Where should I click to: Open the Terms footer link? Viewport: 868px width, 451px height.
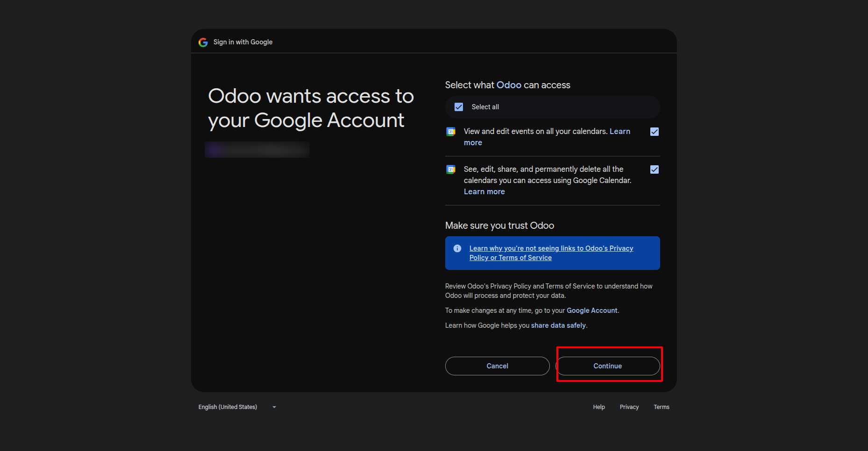(662, 407)
